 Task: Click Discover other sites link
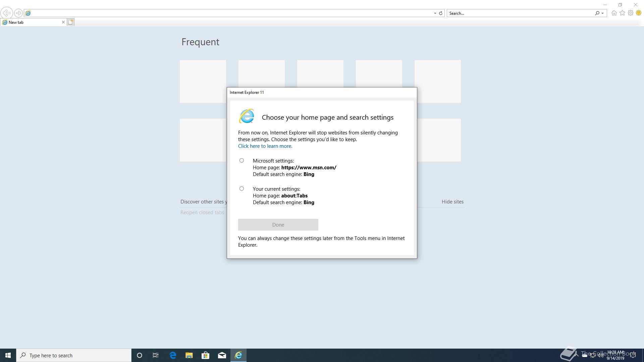(x=204, y=202)
